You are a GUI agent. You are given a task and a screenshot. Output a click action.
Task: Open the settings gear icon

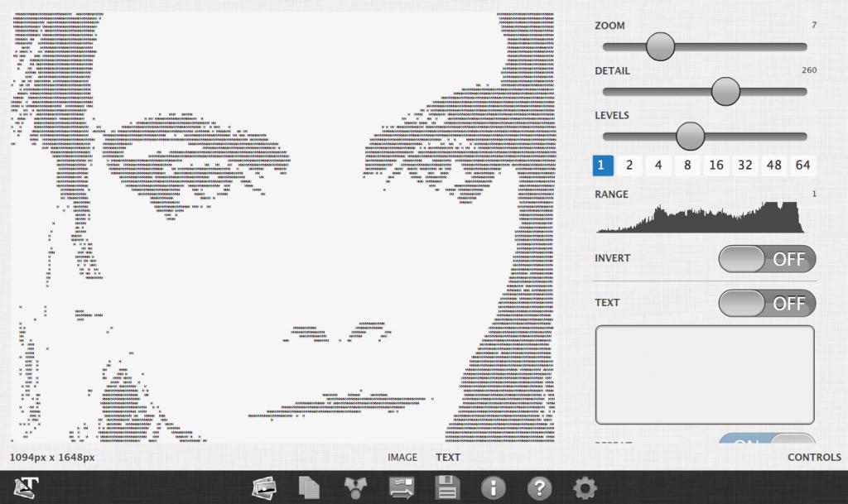pyautogui.click(x=585, y=487)
